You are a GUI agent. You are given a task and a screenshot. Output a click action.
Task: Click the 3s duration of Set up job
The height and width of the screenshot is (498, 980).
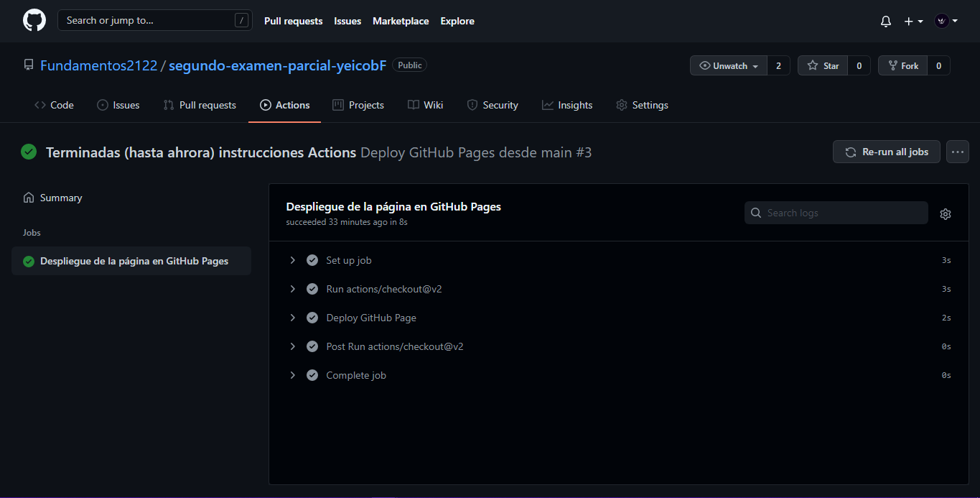946,260
